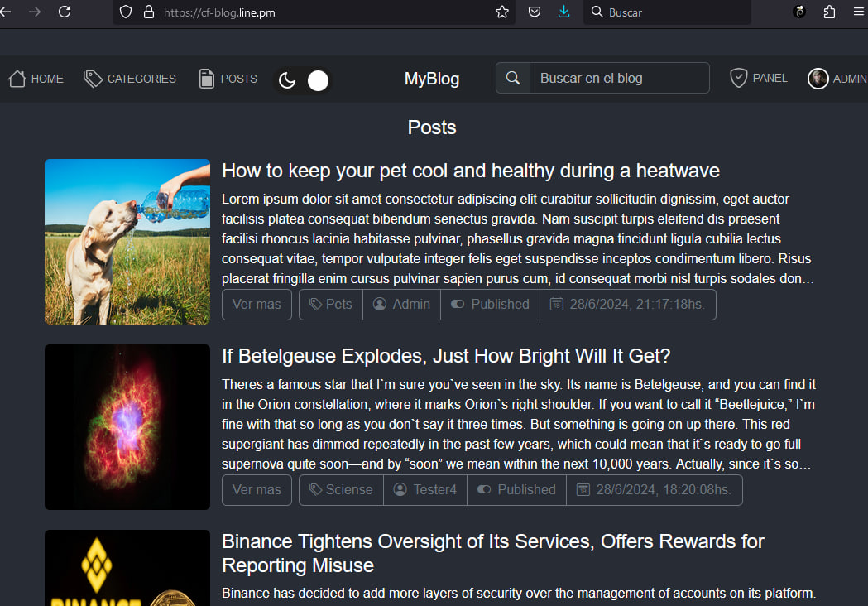Click the browser forward arrow
The width and height of the screenshot is (868, 606).
tap(35, 12)
